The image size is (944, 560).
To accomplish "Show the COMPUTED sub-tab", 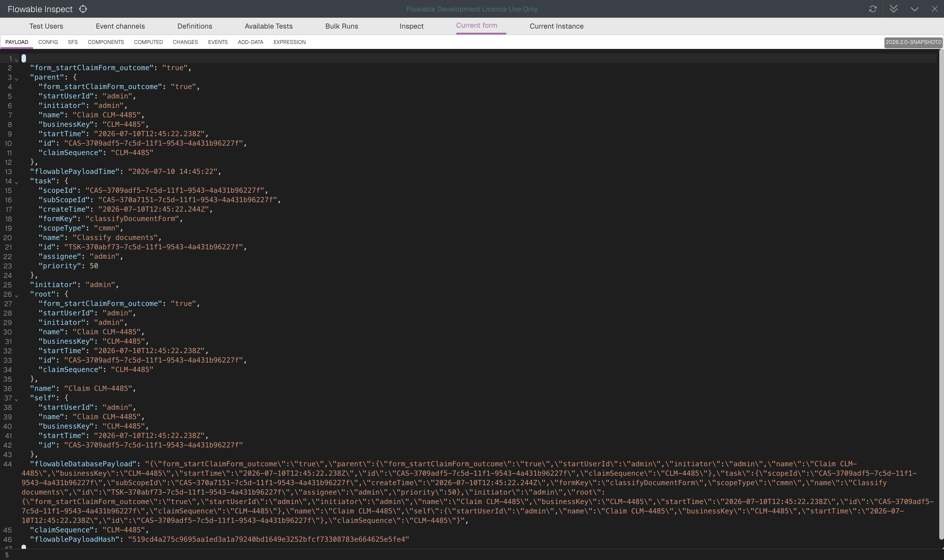I will point(148,42).
